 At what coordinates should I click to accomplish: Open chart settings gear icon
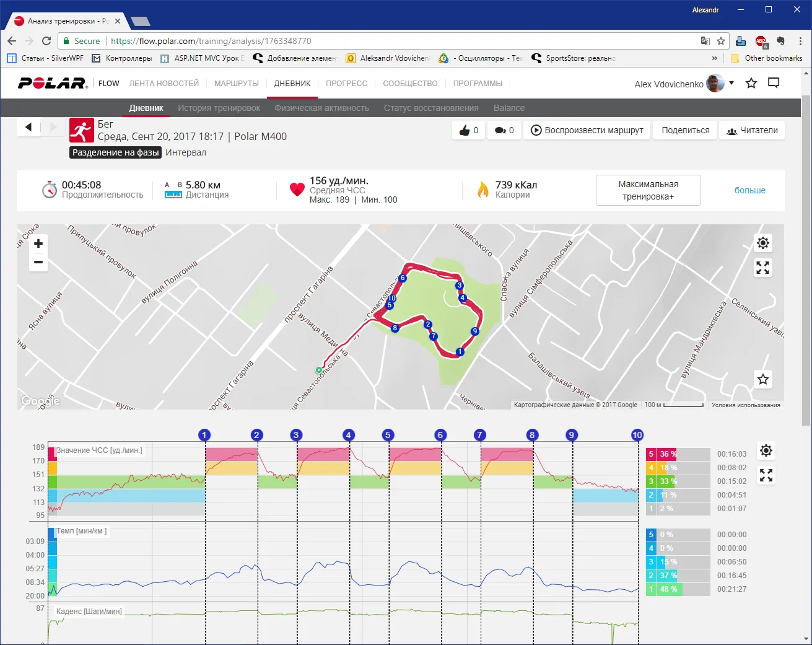(766, 450)
